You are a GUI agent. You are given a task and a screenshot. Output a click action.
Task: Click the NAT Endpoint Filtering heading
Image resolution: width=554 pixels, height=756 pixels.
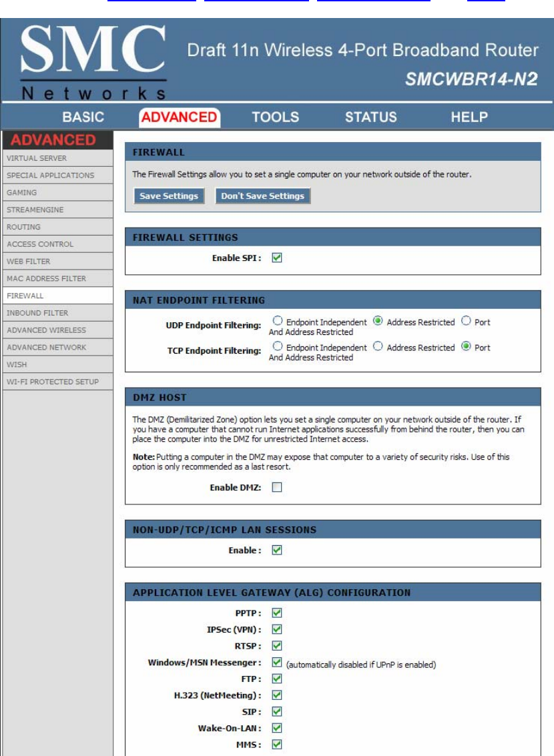point(199,300)
